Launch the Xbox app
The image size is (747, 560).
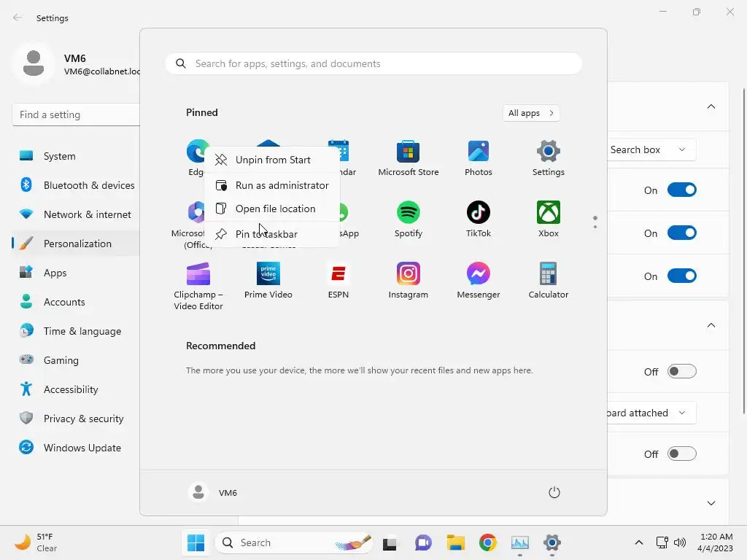point(549,219)
